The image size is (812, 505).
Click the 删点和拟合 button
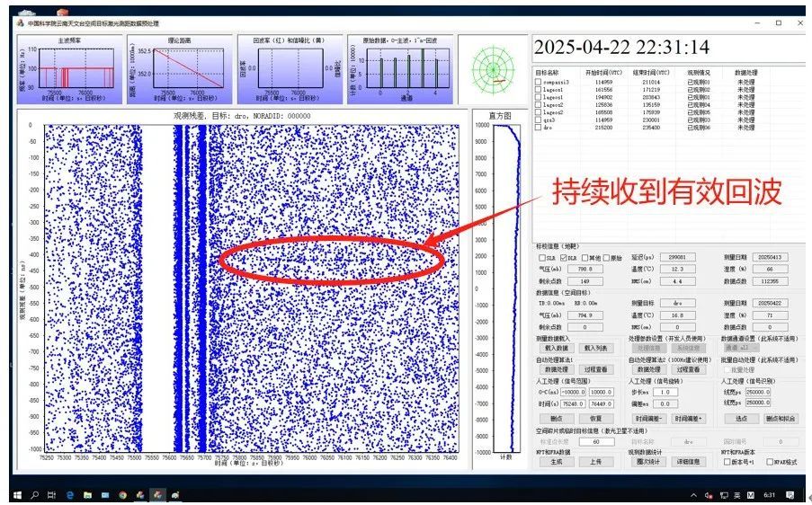pyautogui.click(x=781, y=418)
